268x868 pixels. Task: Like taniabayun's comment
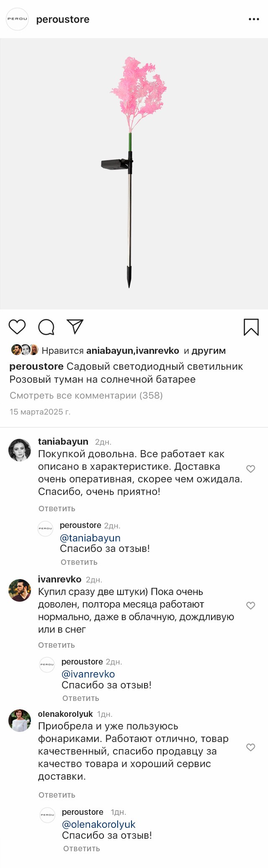click(x=250, y=469)
